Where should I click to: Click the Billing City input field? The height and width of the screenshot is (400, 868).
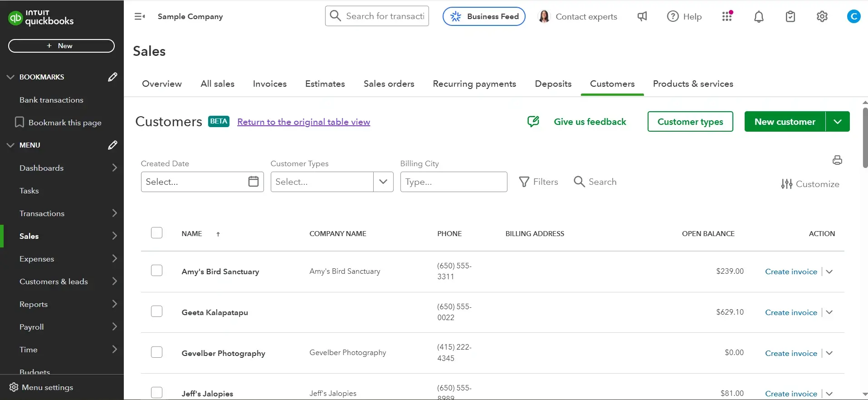pyautogui.click(x=454, y=182)
